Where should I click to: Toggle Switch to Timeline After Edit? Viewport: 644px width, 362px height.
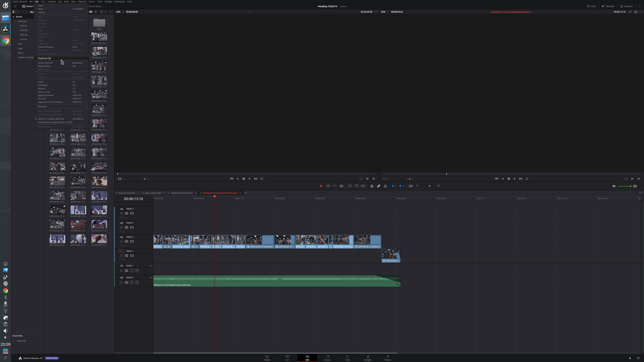[61, 119]
